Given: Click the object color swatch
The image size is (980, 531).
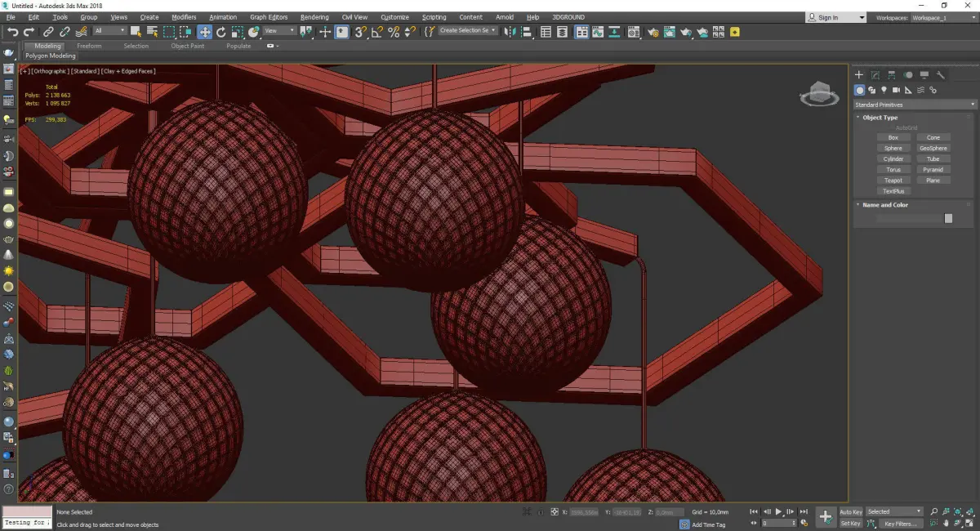Looking at the screenshot, I should [948, 218].
